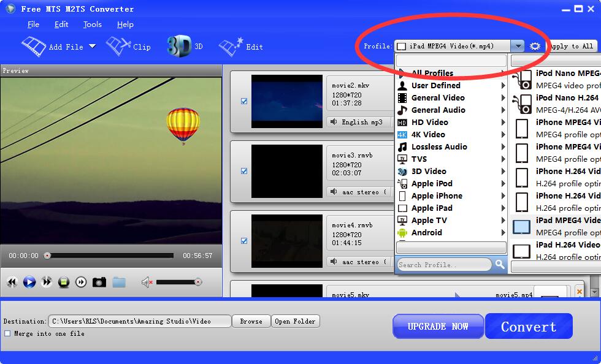Open movie3 aac stereo audio track dropdown
601x364 pixels.
click(x=360, y=192)
